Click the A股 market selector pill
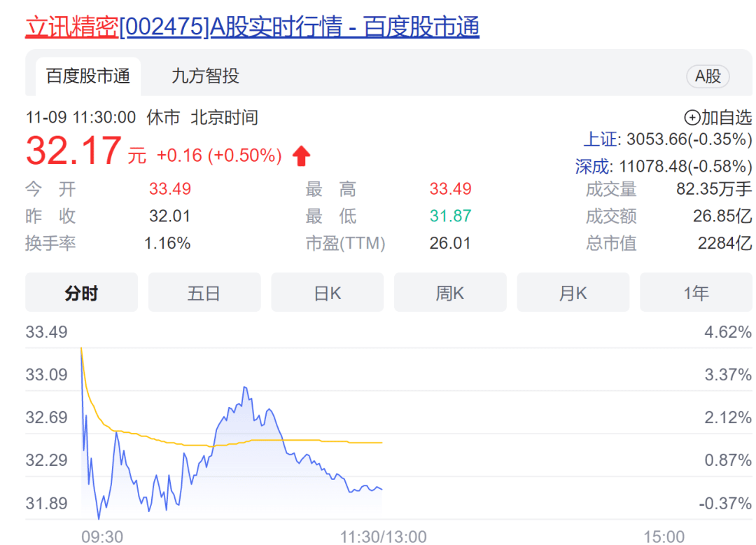 (x=708, y=77)
